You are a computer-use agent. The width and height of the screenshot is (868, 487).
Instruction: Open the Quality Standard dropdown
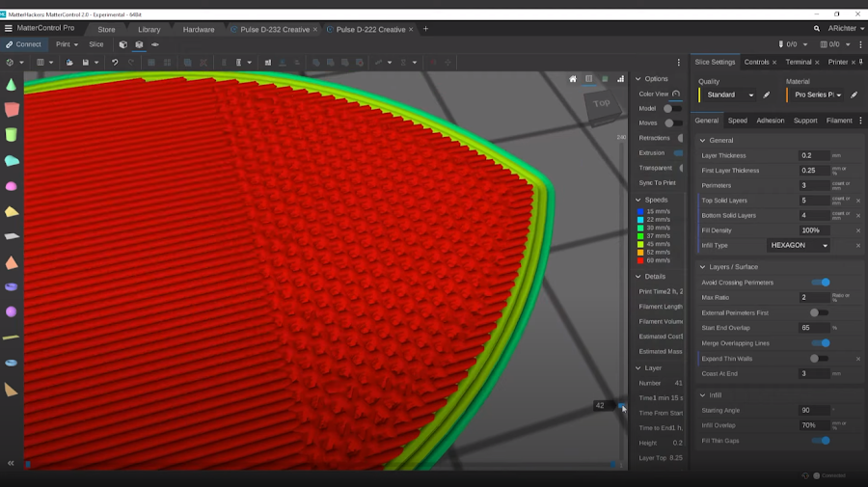(729, 95)
